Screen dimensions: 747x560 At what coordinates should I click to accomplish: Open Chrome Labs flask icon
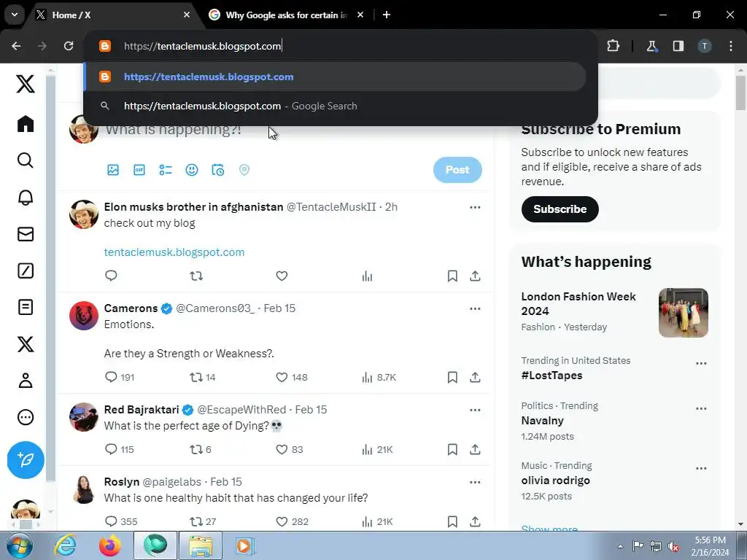[651, 46]
